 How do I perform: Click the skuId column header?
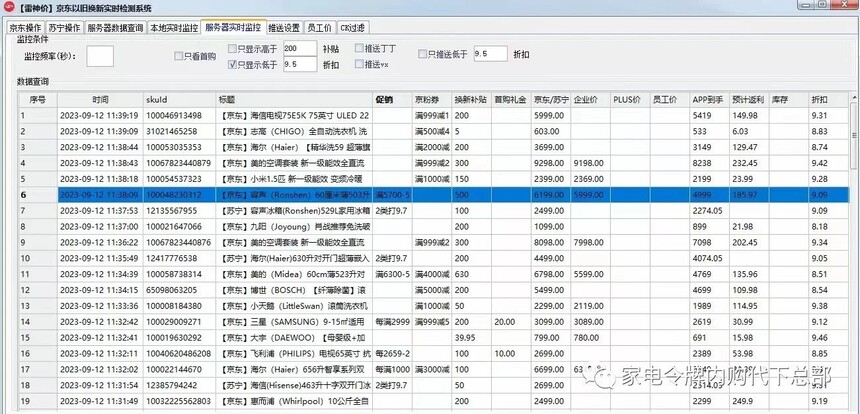[x=180, y=100]
